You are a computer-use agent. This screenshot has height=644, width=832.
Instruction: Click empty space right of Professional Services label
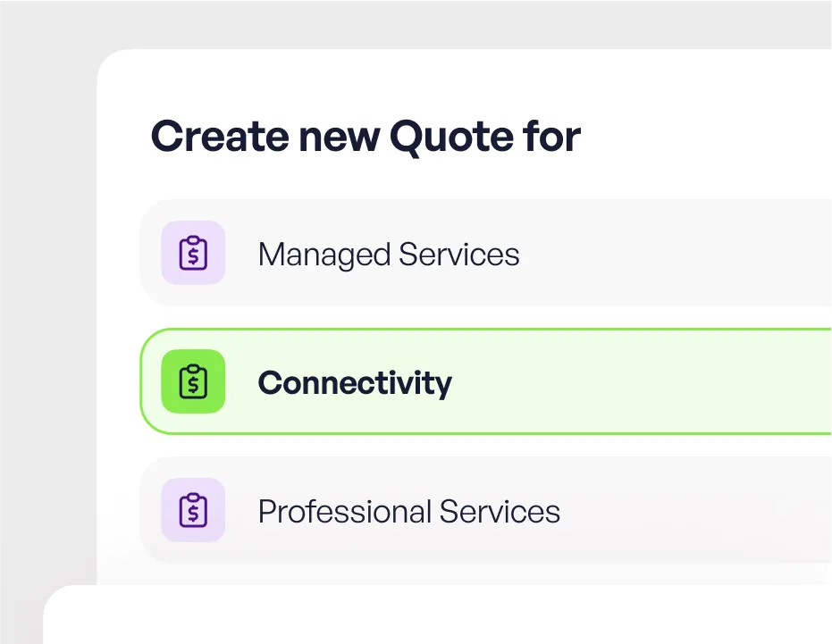697,512
